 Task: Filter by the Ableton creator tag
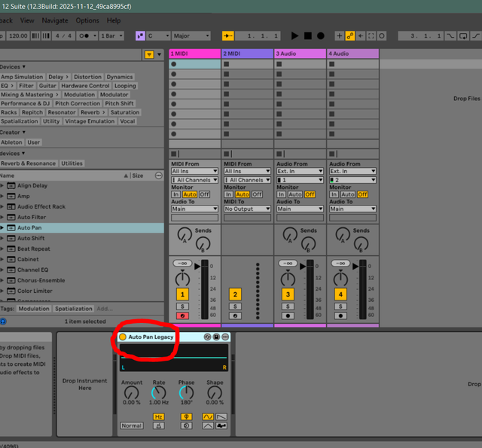click(x=11, y=142)
